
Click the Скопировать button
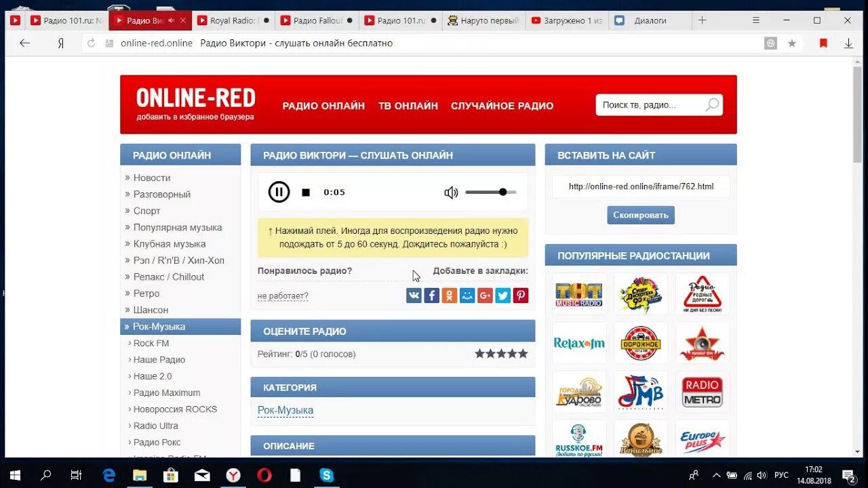point(641,215)
